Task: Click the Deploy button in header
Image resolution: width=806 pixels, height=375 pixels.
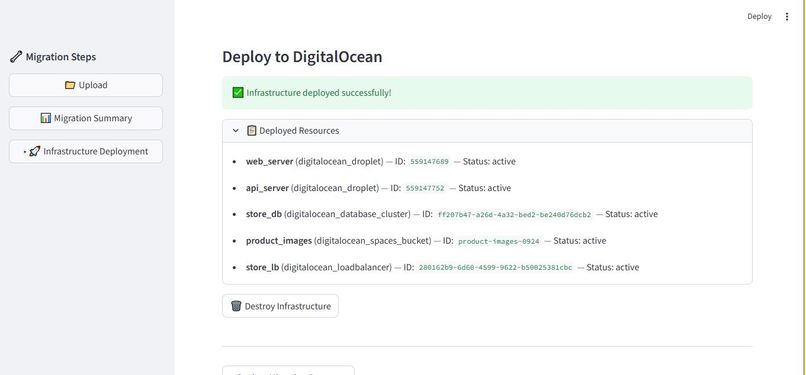Action: (759, 16)
